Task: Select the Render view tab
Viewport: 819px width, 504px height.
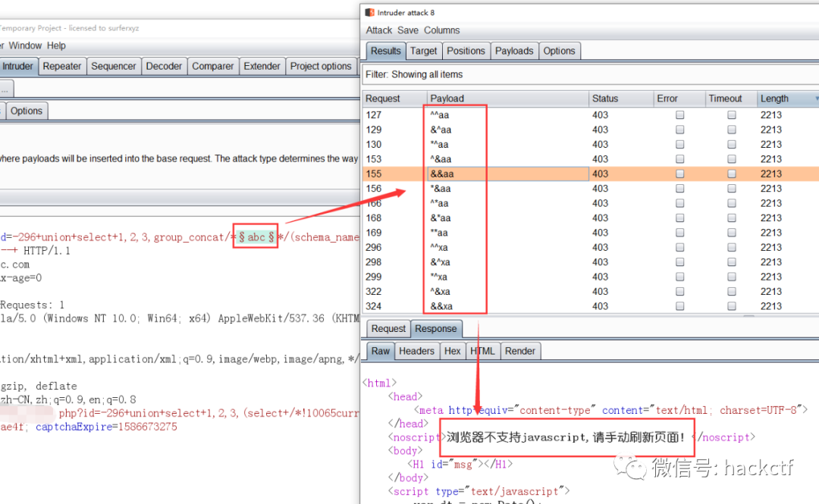Action: pyautogui.click(x=519, y=351)
